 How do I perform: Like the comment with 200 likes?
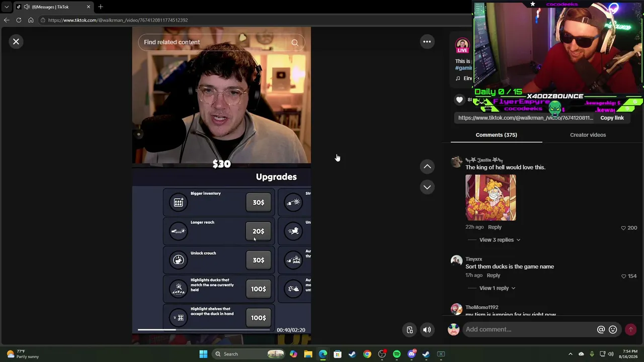623,228
